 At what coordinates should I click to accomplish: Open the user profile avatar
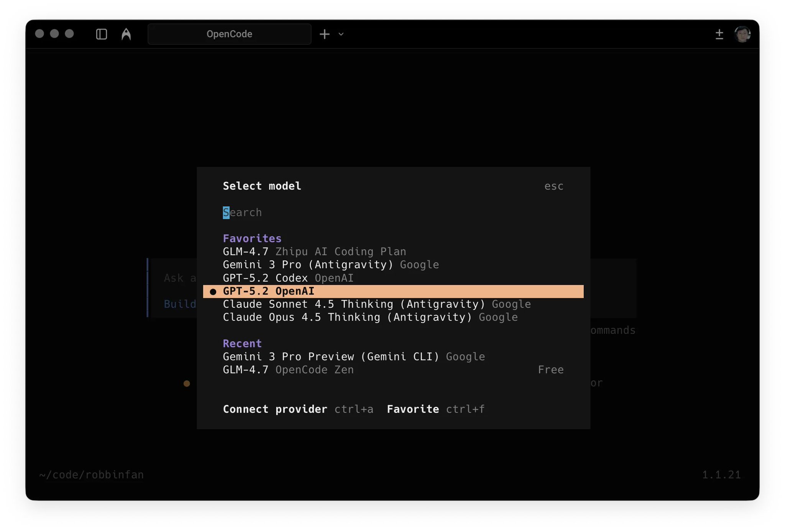point(743,34)
